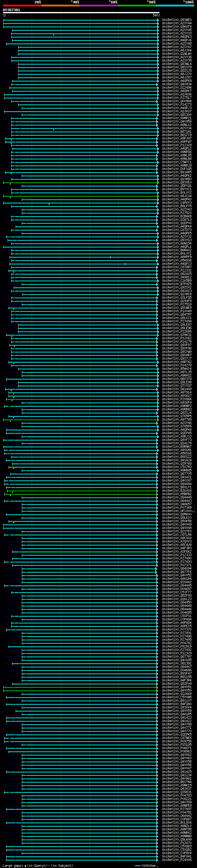
Task: Click hit label UniRef100_Q19UF9
Action: point(177,301)
